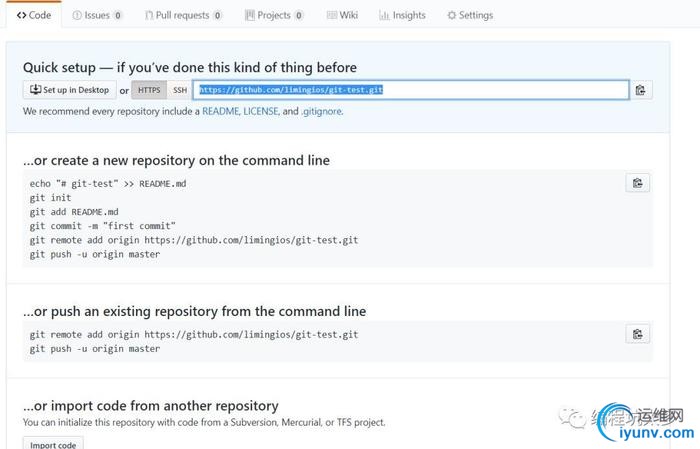Click the "git init" command line
700x449 pixels.
(50, 197)
